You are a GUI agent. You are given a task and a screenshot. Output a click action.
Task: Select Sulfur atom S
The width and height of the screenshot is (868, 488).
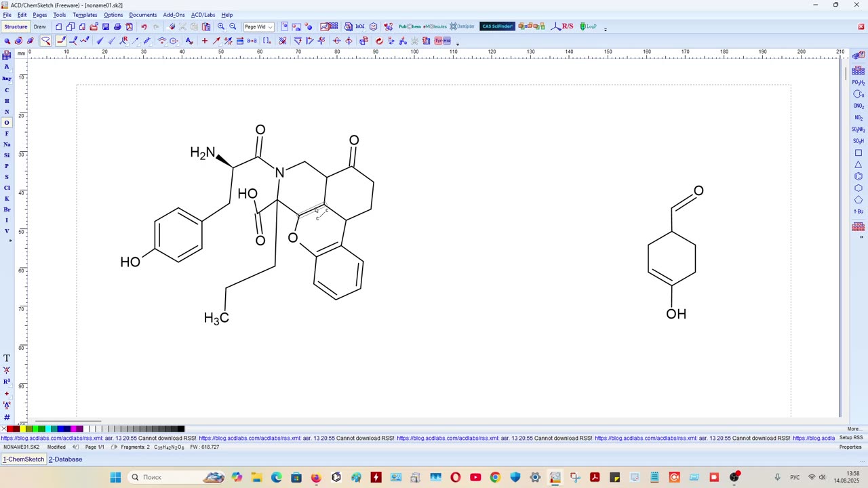click(7, 177)
